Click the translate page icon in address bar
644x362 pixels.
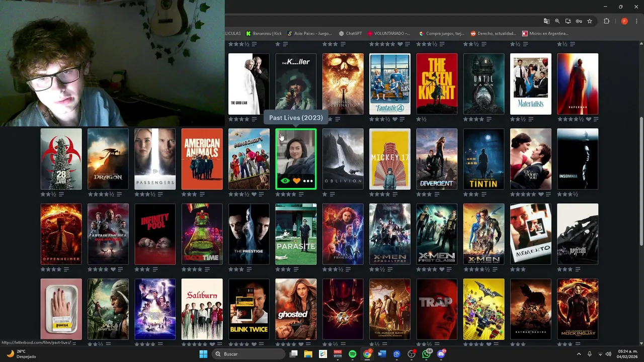click(x=546, y=21)
